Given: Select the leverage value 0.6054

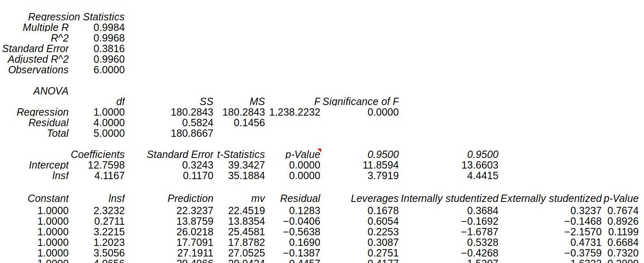Looking at the screenshot, I should 383,221.
